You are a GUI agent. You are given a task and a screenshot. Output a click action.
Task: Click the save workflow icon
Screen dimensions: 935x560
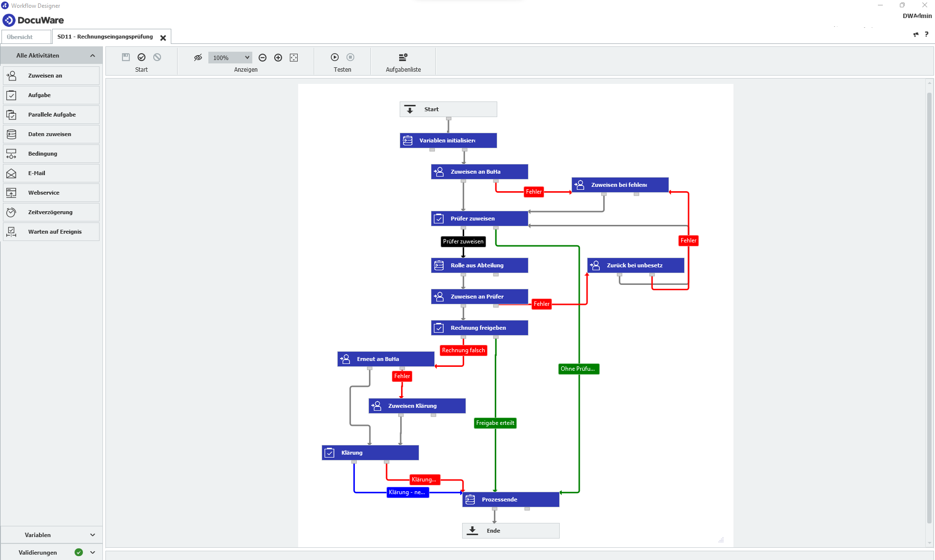point(126,57)
